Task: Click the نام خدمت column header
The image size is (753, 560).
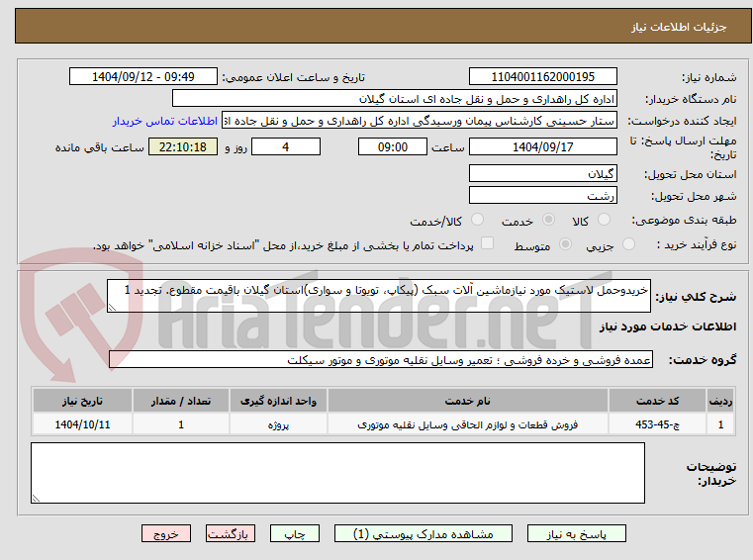Action: coord(467,401)
